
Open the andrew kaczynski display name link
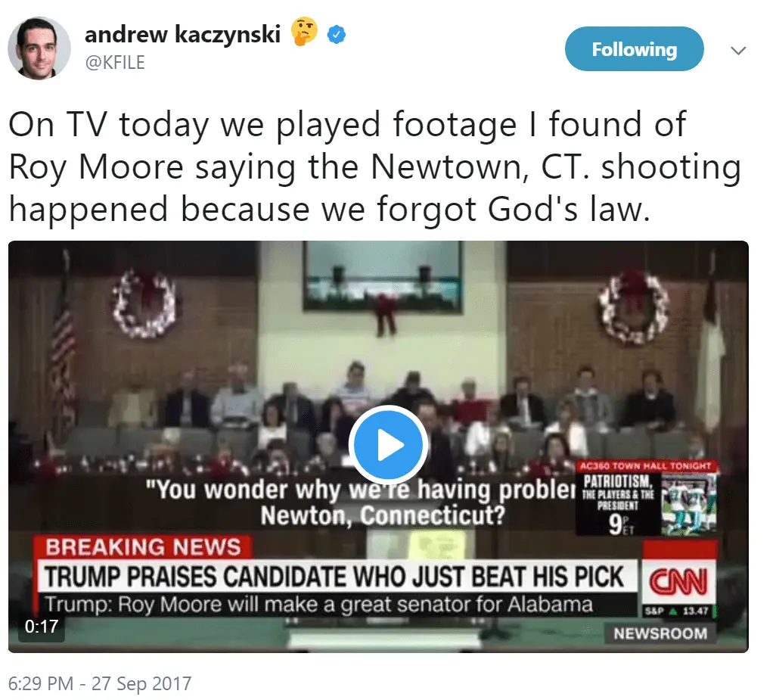coord(182,34)
